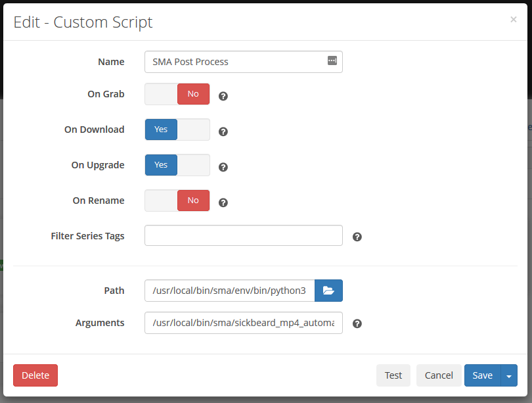The width and height of the screenshot is (532, 403).
Task: Click the text icon in the Name field
Action: point(332,61)
